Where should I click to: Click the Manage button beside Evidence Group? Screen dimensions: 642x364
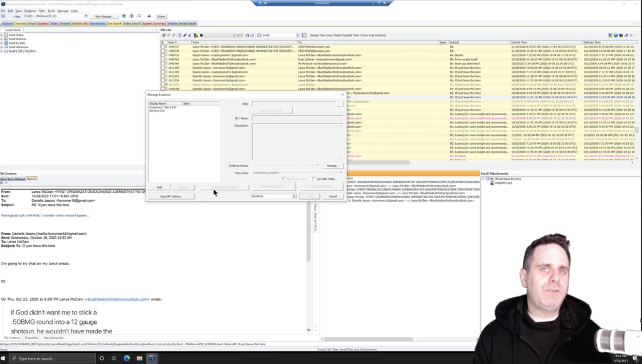point(332,165)
